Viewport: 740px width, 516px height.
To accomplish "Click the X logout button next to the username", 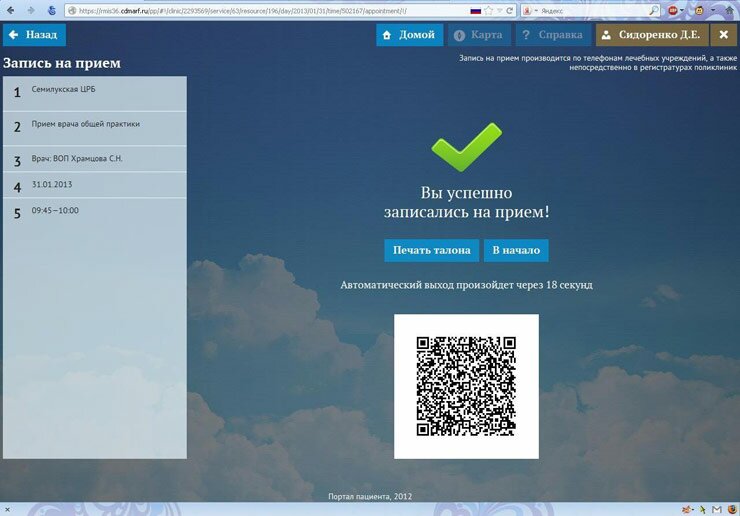I will click(x=723, y=35).
